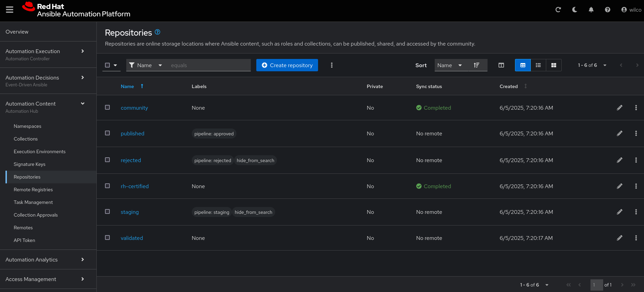Open the rh-certified repository link

[x=134, y=186]
